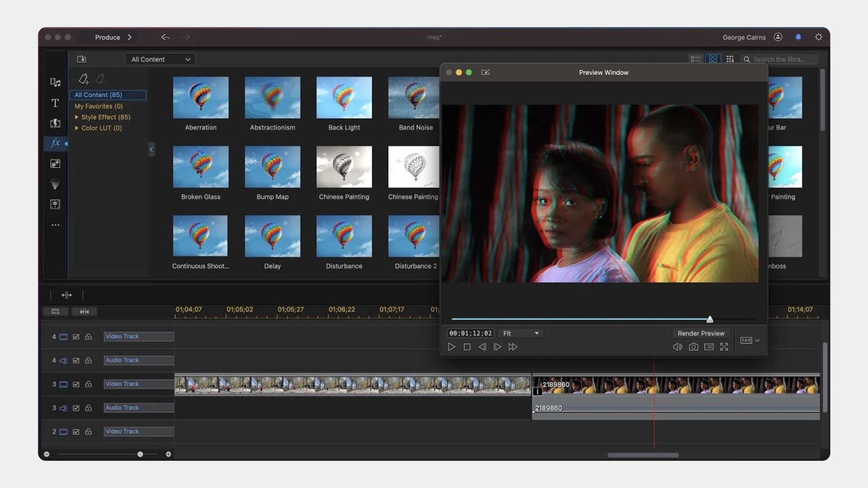
Task: Disable the checkbox for audio track 3
Action: point(76,408)
